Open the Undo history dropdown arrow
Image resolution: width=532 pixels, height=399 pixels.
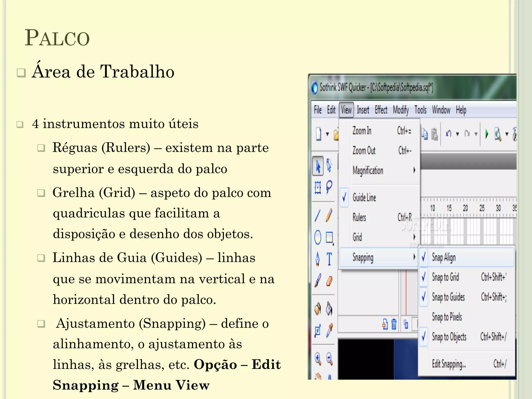point(457,134)
